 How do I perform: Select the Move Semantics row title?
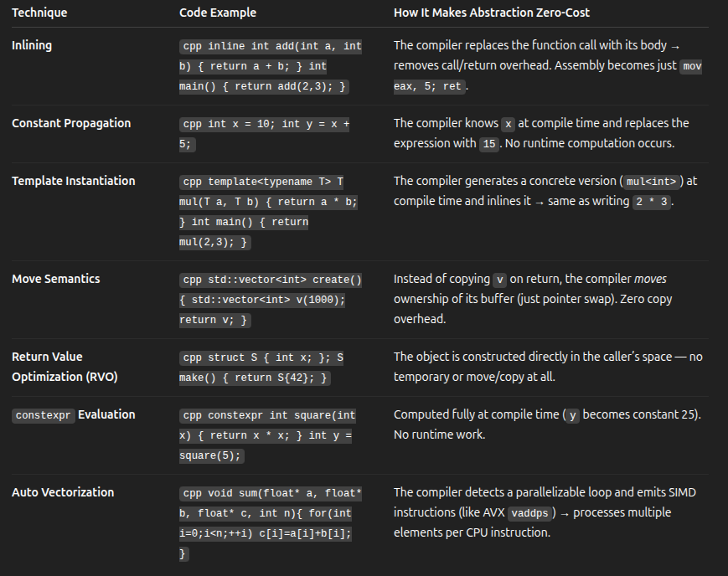[x=56, y=279]
